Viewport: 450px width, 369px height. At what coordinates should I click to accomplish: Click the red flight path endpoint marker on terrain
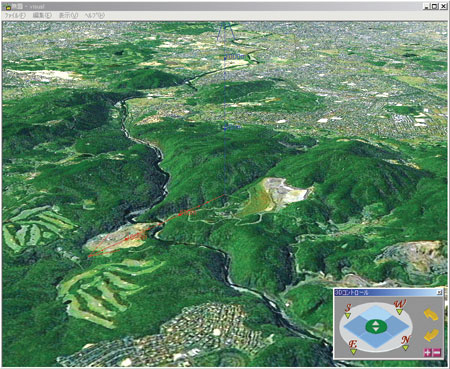point(89,257)
